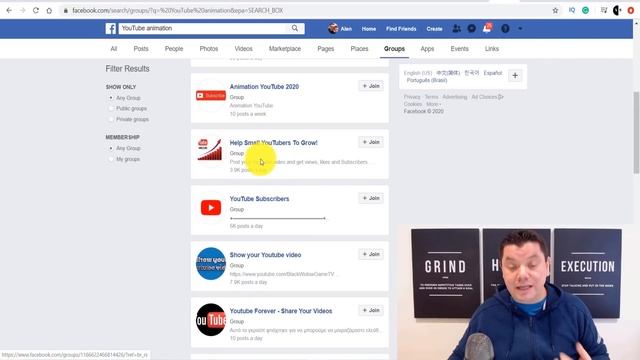Open the Animation YouTube 2020 group thumbnail

point(211,96)
